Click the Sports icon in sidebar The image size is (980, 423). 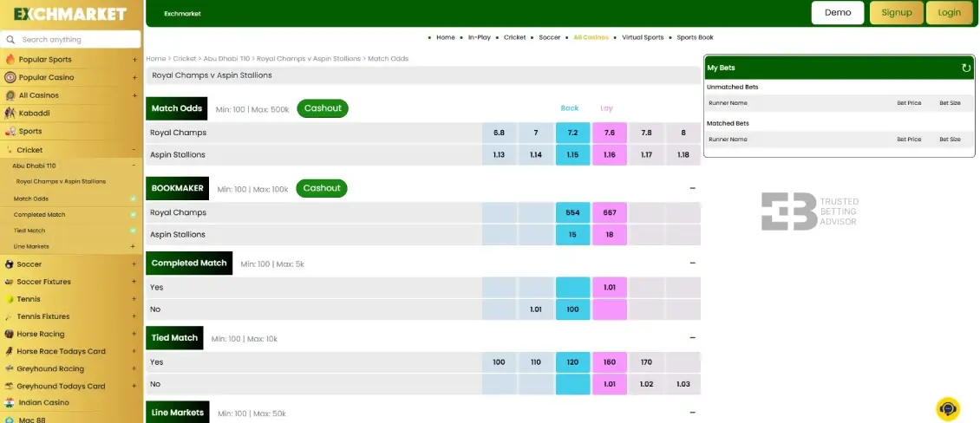pos(10,131)
